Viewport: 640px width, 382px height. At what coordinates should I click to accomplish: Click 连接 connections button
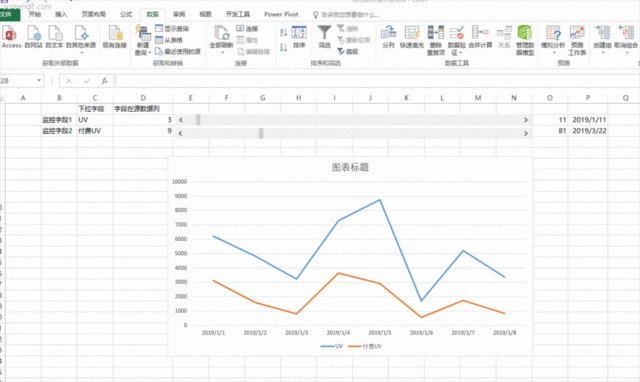point(247,29)
